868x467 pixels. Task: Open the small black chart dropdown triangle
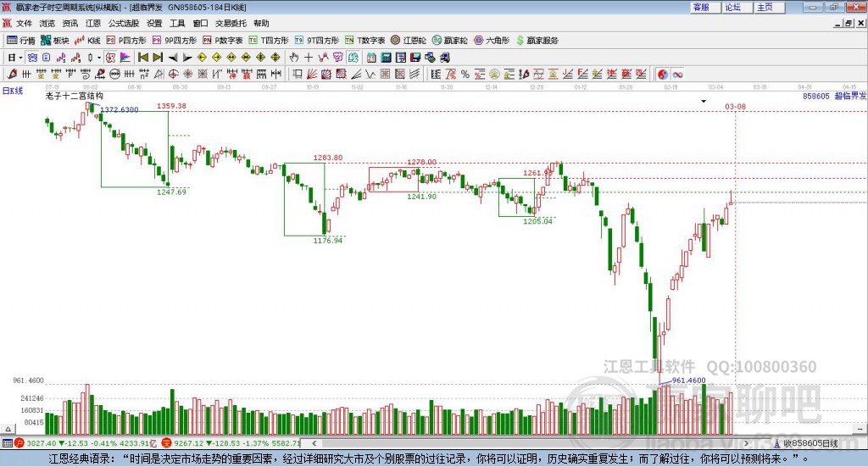(x=704, y=101)
